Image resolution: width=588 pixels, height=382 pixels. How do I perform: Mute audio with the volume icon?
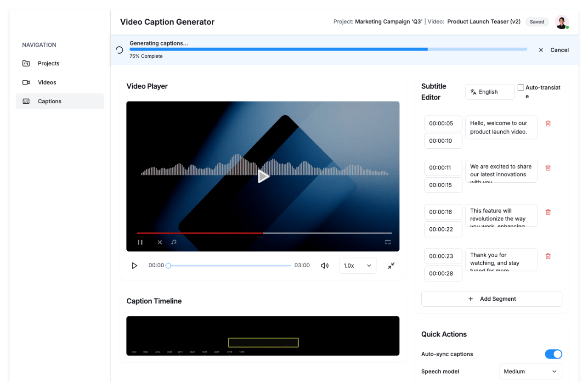pos(325,266)
